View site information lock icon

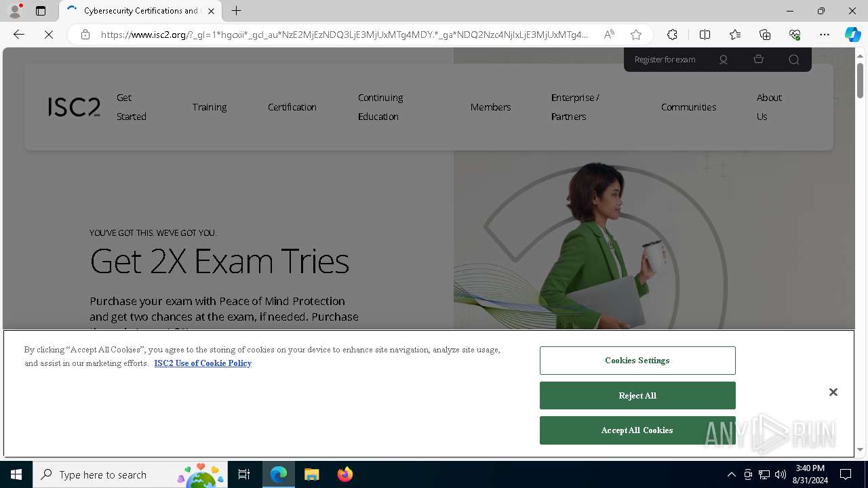point(85,35)
